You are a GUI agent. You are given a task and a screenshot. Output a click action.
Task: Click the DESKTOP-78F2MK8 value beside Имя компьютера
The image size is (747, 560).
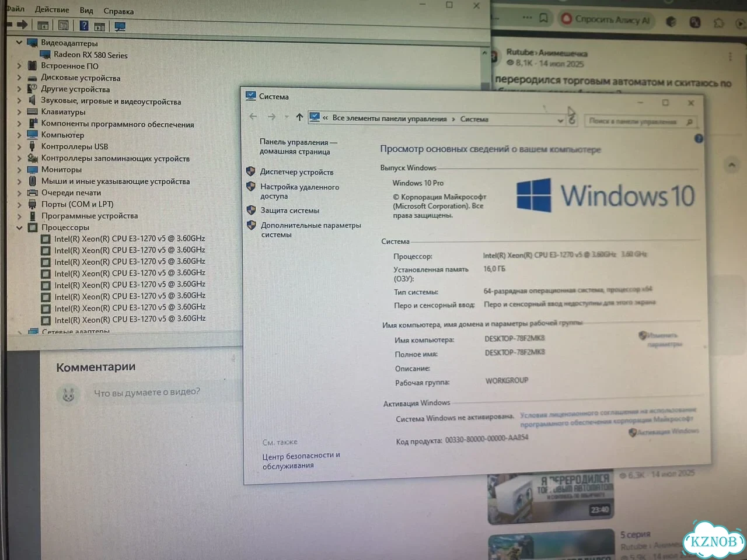tap(515, 338)
